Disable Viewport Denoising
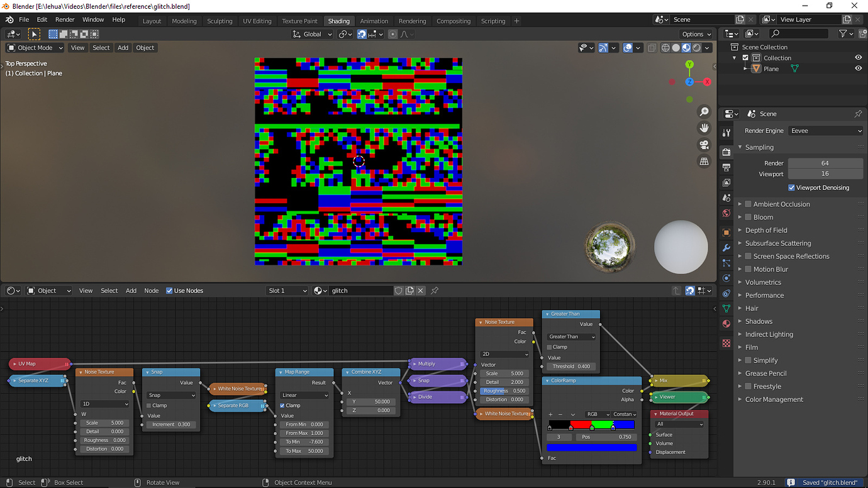This screenshot has width=868, height=488. pos(791,187)
